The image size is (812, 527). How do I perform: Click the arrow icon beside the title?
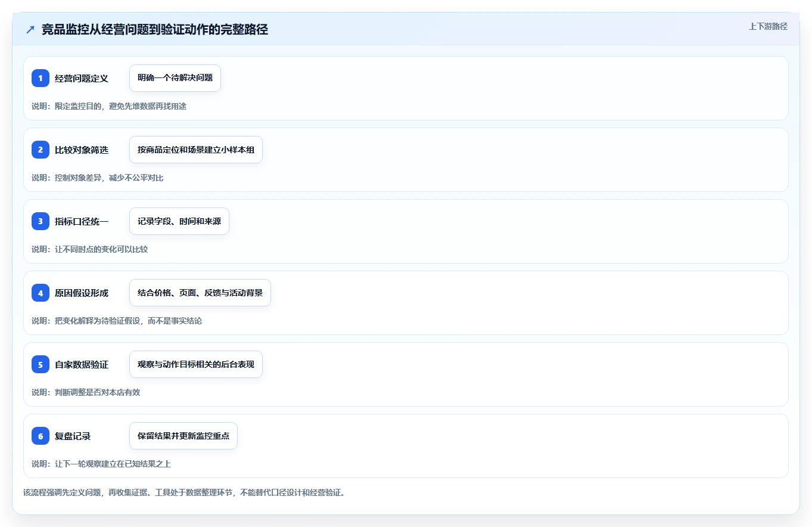[x=30, y=29]
